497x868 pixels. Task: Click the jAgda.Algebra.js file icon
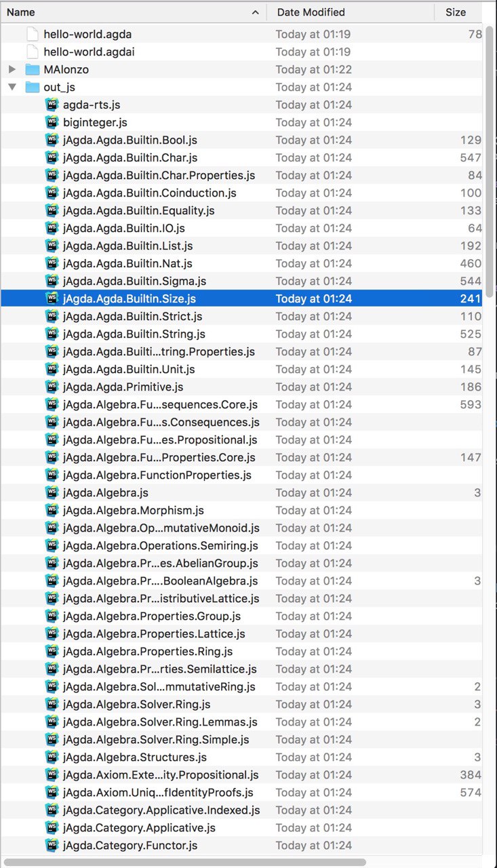pos(52,492)
